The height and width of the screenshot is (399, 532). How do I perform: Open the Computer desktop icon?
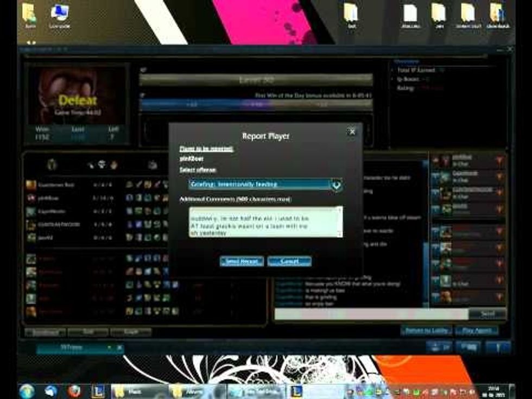click(x=59, y=14)
